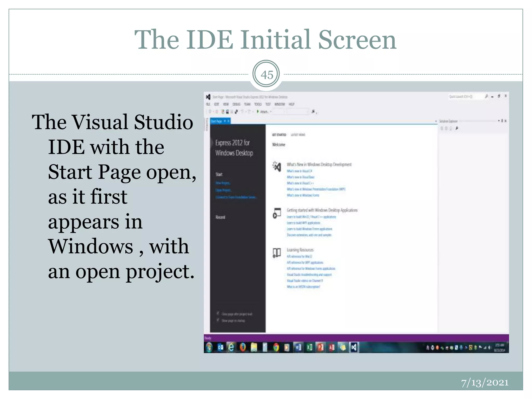532x399 pixels.
Task: Open the Solution Explorer window position dropdown
Action: tap(499, 121)
